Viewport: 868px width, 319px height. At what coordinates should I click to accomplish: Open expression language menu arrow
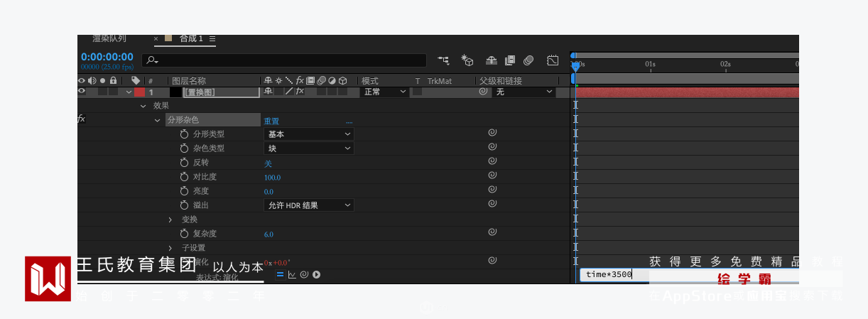pyautogui.click(x=316, y=274)
